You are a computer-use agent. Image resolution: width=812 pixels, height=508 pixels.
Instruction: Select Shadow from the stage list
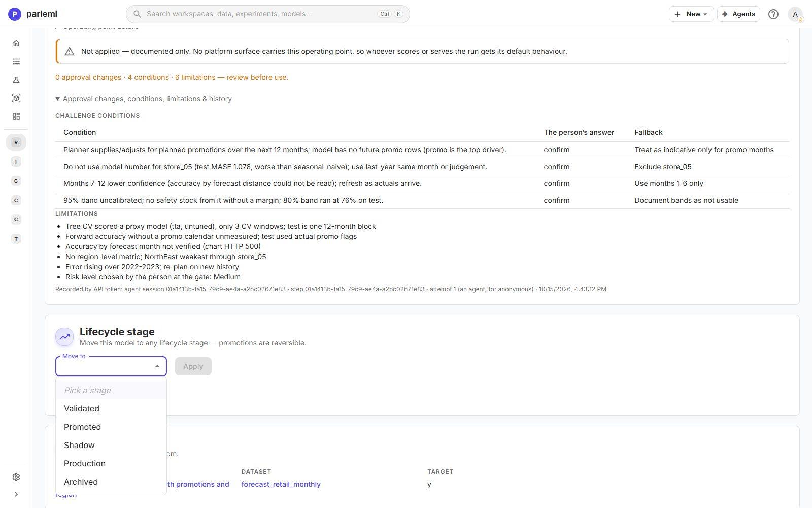[x=111, y=445]
